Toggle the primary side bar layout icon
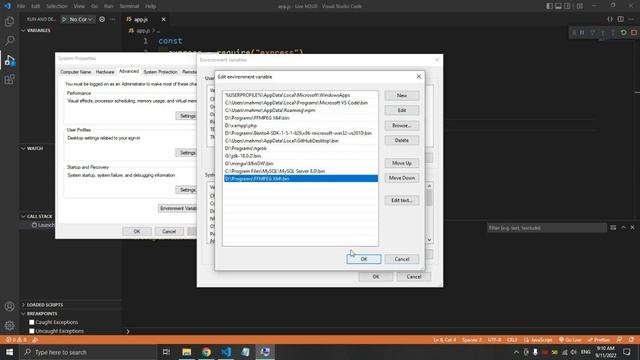Viewport: 640px width, 360px height. pyautogui.click(x=549, y=6)
